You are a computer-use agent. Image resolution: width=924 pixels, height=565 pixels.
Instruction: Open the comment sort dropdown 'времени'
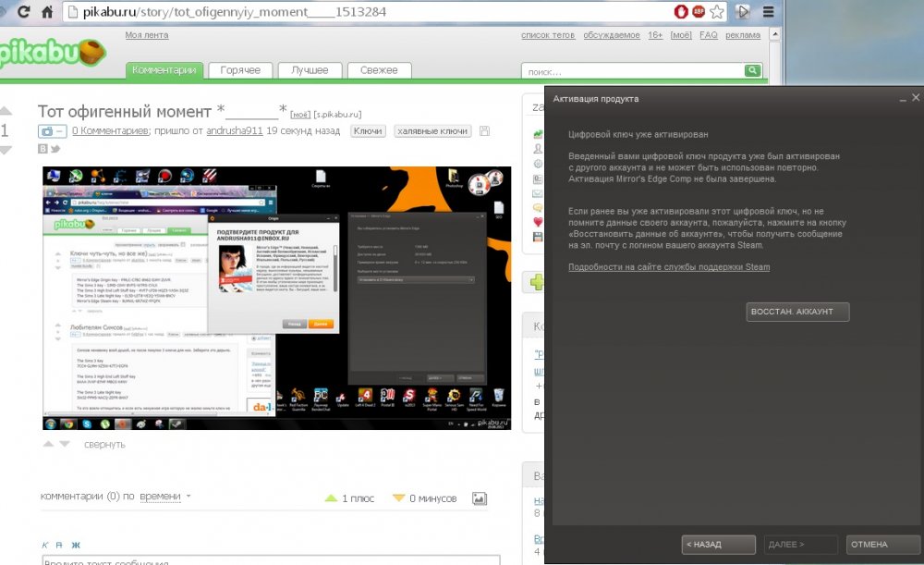click(x=160, y=497)
